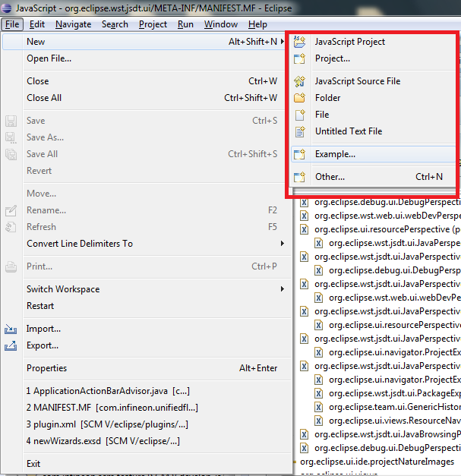Open recent file 2 MANIFEST.MF

(146, 408)
